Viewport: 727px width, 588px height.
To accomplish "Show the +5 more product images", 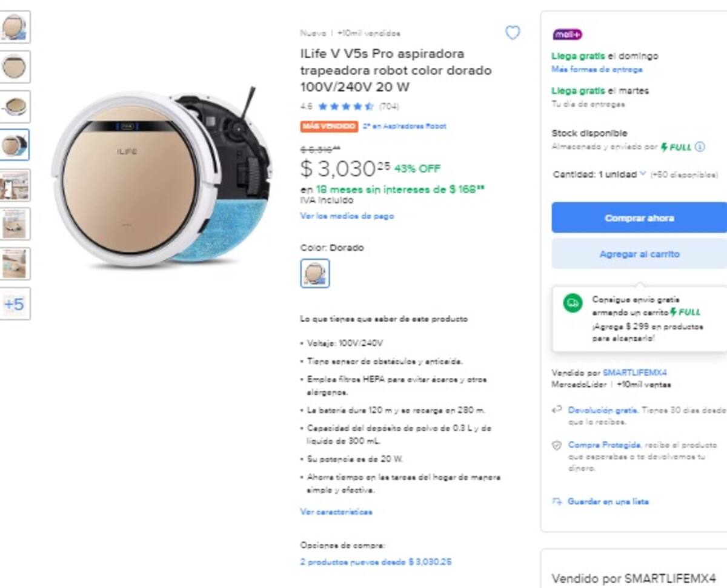I will pos(14,304).
